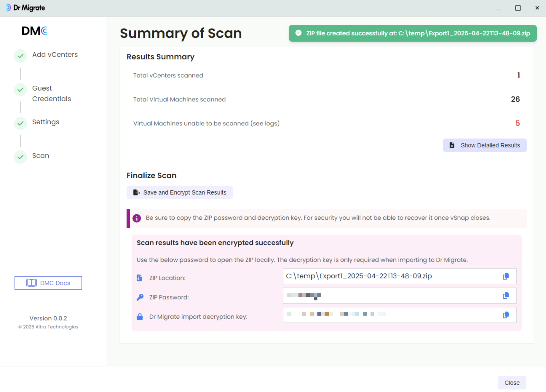Dismiss the ZIP file created success toast
This screenshot has width=546, height=392.
click(x=413, y=33)
